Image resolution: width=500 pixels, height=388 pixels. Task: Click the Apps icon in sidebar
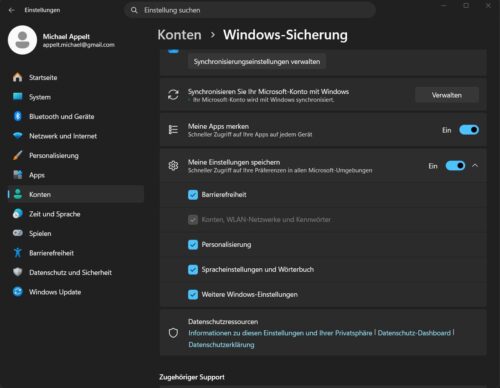tap(18, 175)
